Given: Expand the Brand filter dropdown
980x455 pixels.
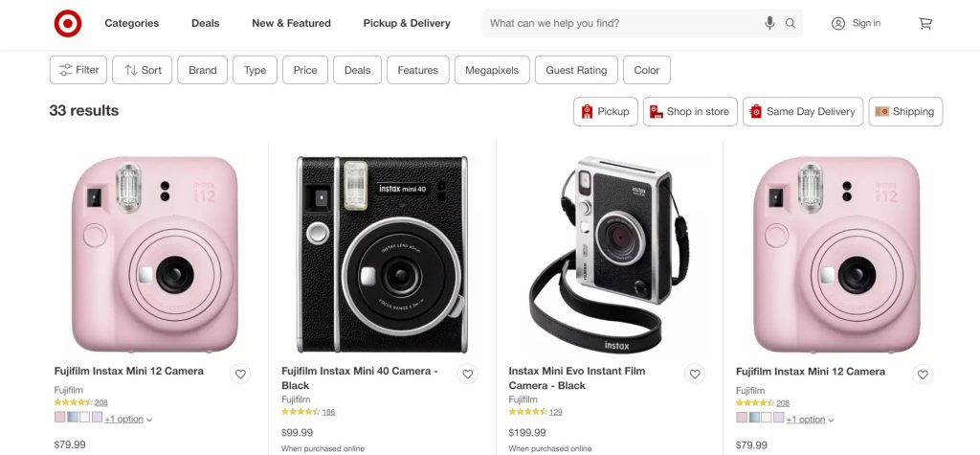Looking at the screenshot, I should click(x=203, y=70).
